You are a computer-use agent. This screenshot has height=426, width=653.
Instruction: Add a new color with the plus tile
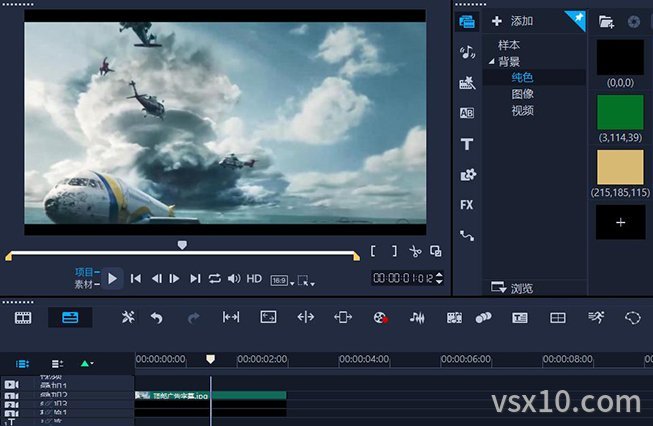(x=621, y=222)
